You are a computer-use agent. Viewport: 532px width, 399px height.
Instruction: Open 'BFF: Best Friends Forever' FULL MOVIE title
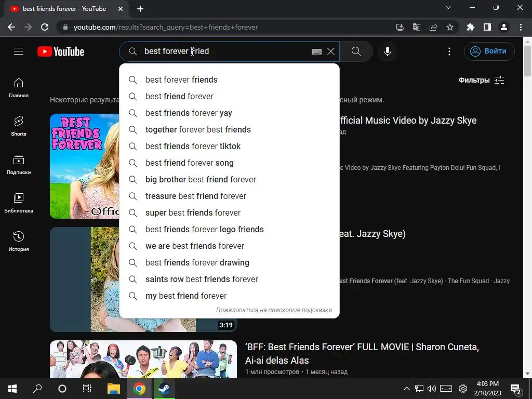362,353
